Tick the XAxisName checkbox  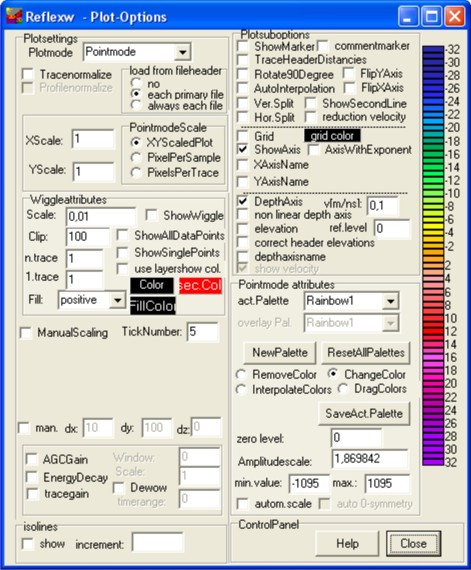[243, 165]
